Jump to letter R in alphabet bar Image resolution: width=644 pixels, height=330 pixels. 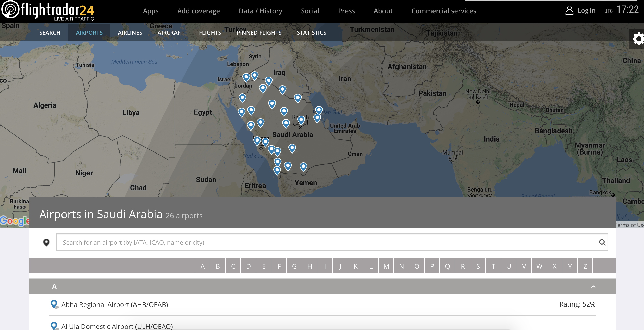pos(463,266)
